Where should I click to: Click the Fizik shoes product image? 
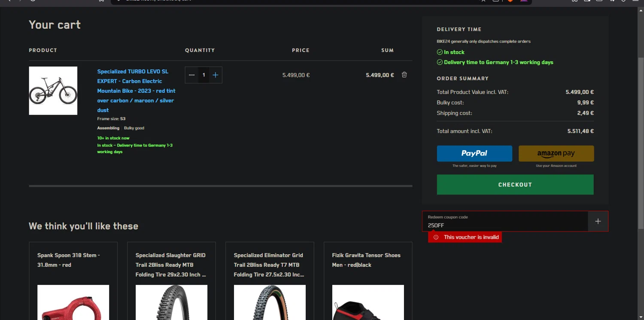point(368,302)
